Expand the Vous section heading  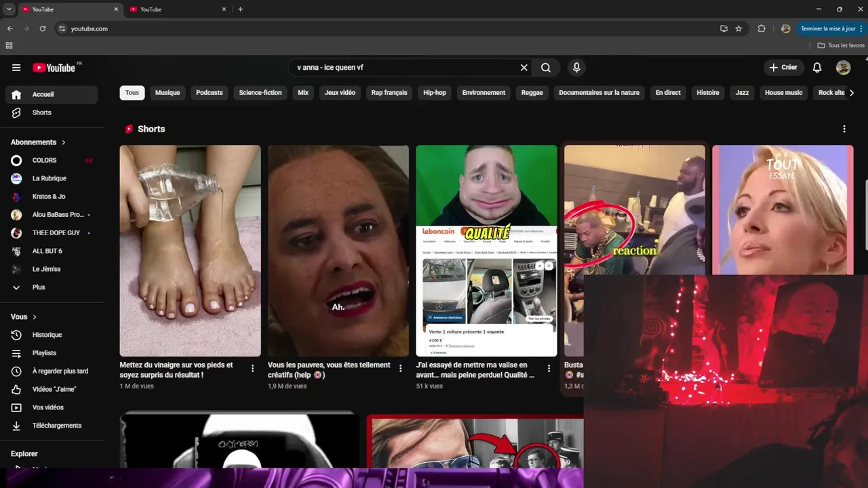click(x=24, y=317)
